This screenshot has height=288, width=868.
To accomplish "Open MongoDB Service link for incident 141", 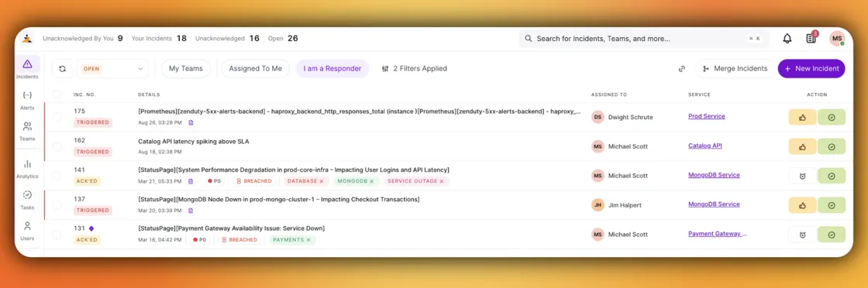I will (x=714, y=175).
